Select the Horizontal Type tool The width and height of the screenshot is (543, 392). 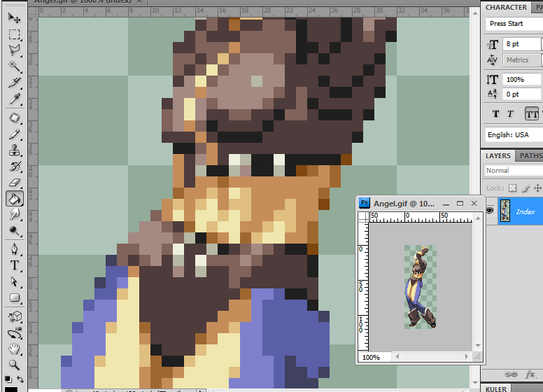[x=14, y=265]
